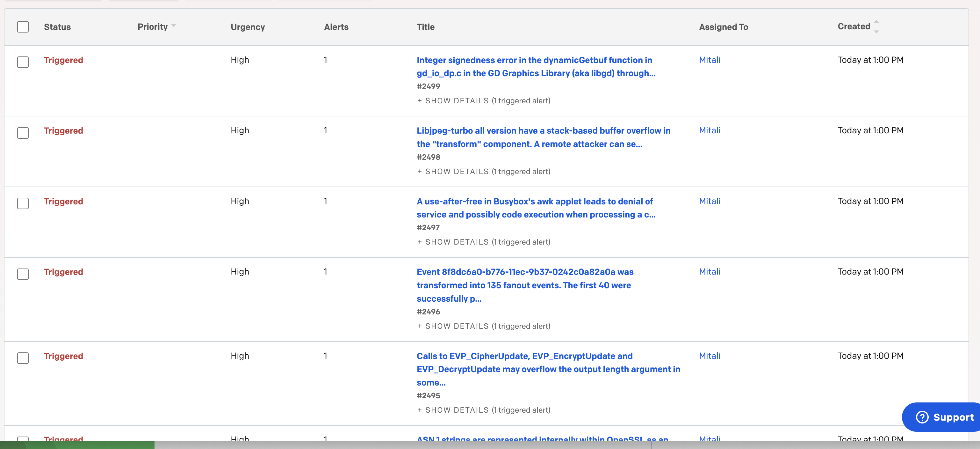980x449 pixels.
Task: Open the Libjpeg-turbo buffer overflow incident
Action: pos(543,137)
